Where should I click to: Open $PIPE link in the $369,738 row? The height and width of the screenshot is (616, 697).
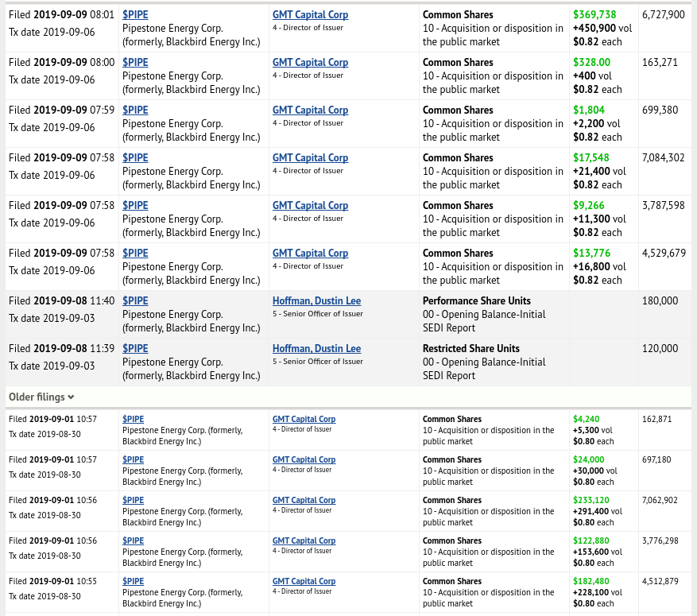pos(135,14)
